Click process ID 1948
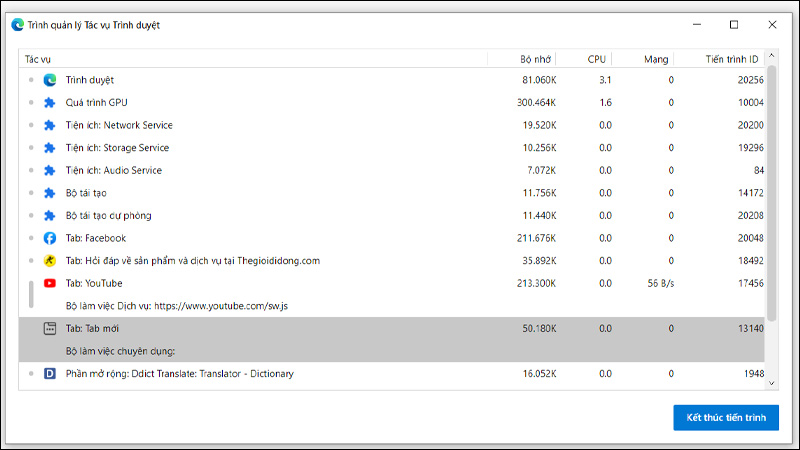 (754, 374)
